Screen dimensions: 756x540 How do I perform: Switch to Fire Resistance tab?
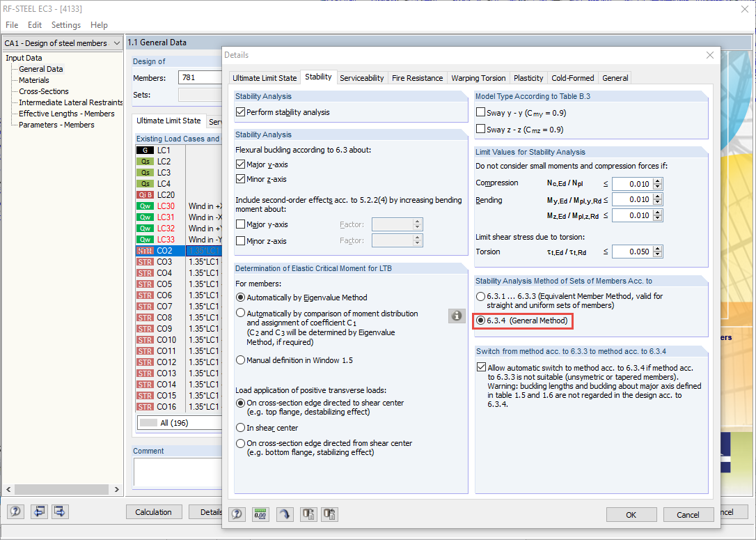tap(418, 78)
